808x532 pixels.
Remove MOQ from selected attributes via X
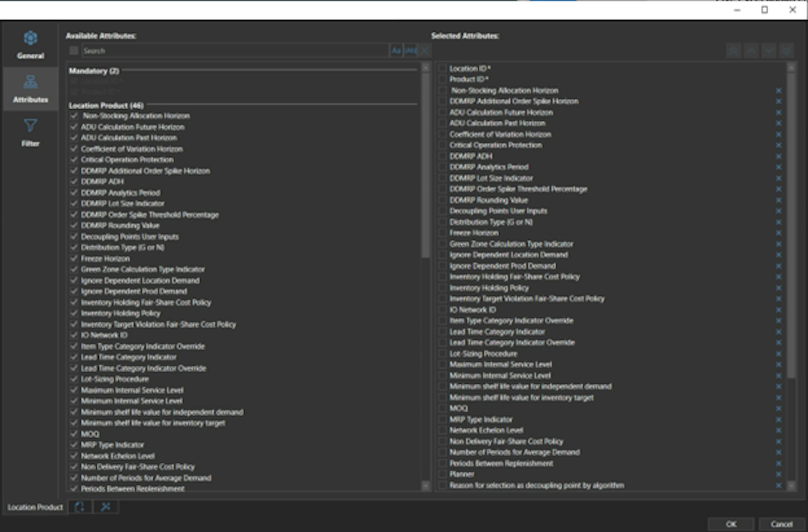778,408
